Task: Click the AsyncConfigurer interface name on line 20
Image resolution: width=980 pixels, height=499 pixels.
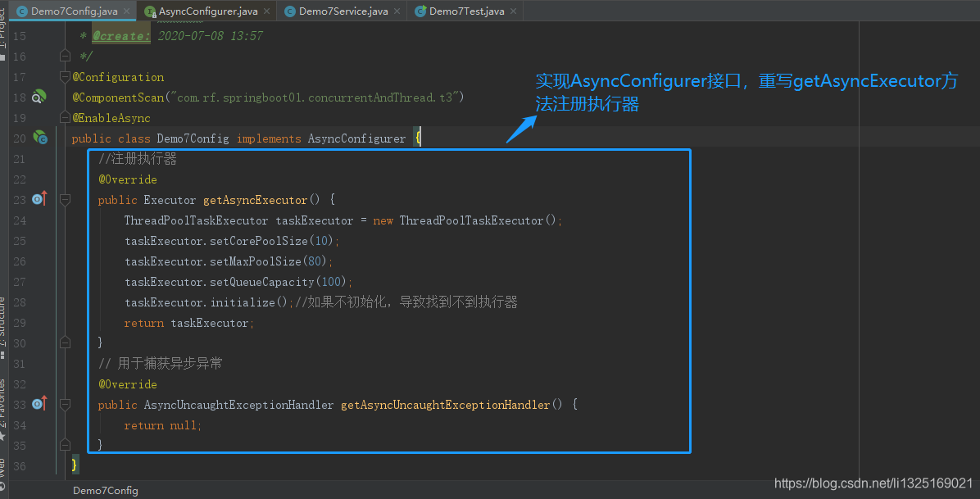Action: click(x=356, y=138)
